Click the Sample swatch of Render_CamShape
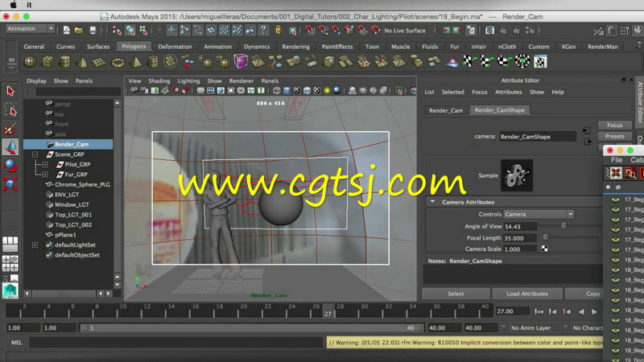The width and height of the screenshot is (644, 362). (517, 175)
